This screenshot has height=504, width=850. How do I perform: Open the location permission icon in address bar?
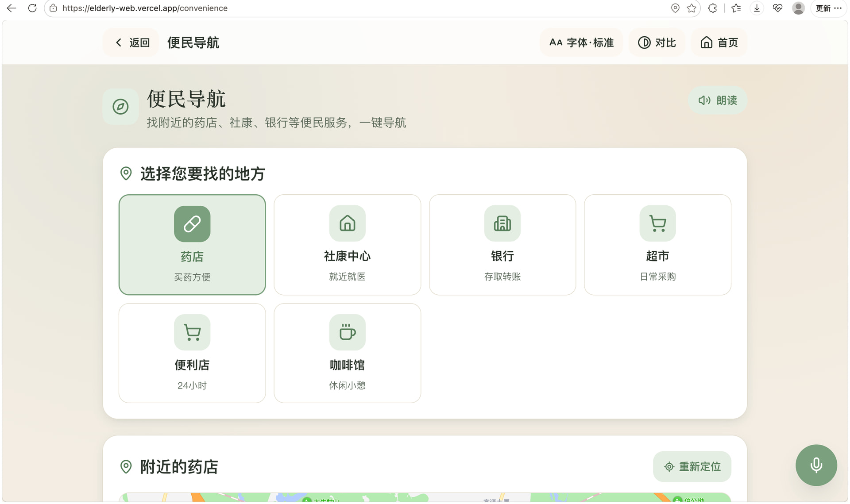[x=675, y=8]
